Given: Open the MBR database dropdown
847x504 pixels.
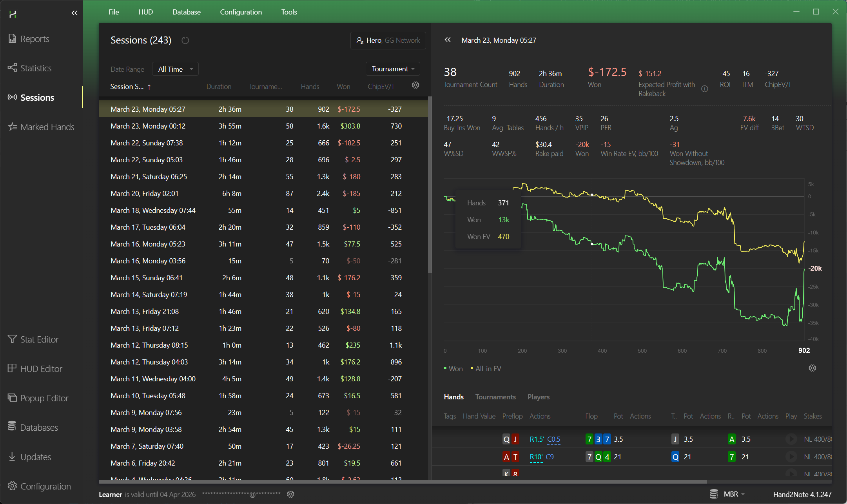Looking at the screenshot, I should coord(733,494).
